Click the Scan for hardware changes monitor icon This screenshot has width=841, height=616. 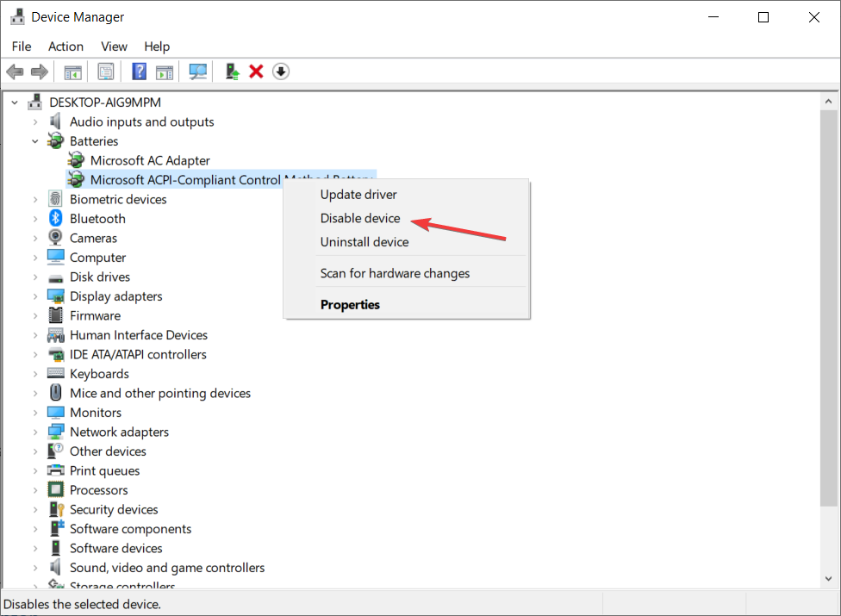click(x=198, y=72)
